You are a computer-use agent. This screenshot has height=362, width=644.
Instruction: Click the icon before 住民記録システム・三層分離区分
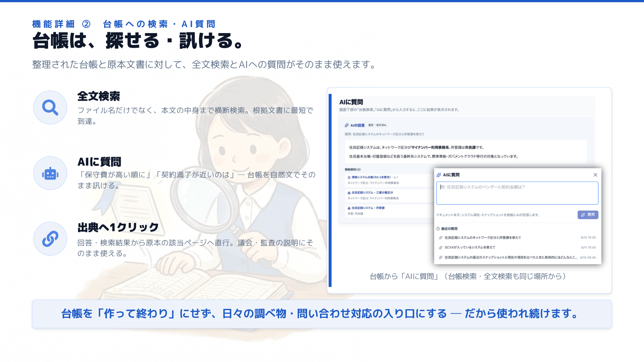[349, 193]
